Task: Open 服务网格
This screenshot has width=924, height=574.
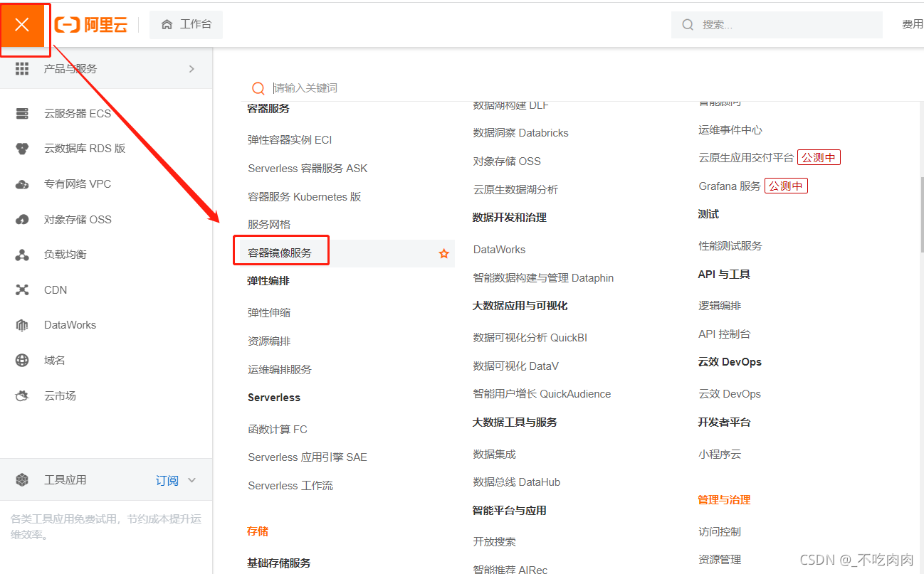Action: point(269,225)
